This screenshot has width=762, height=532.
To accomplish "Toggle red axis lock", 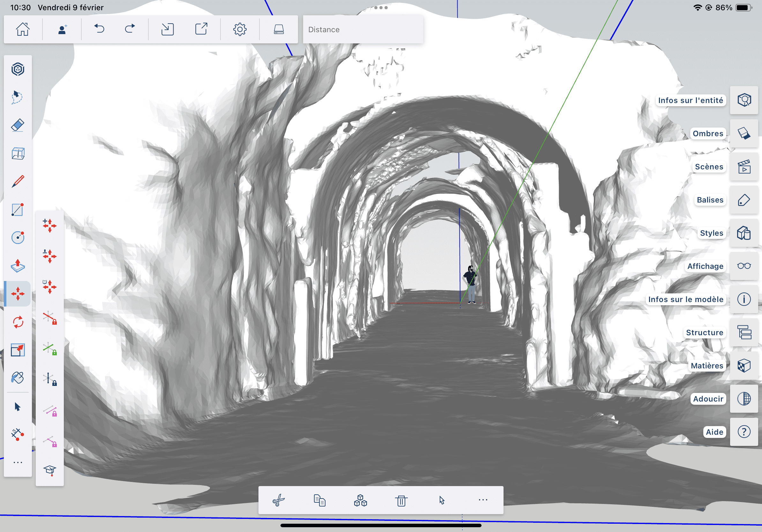I will 49,317.
